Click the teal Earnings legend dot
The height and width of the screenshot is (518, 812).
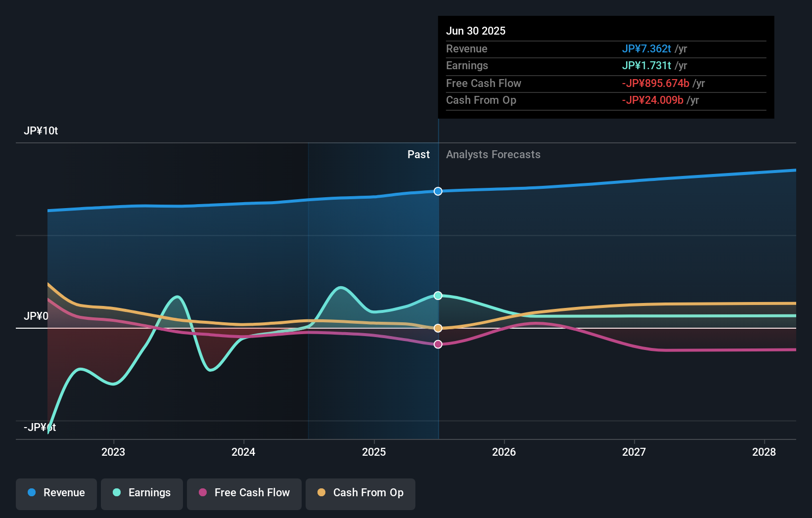(117, 492)
